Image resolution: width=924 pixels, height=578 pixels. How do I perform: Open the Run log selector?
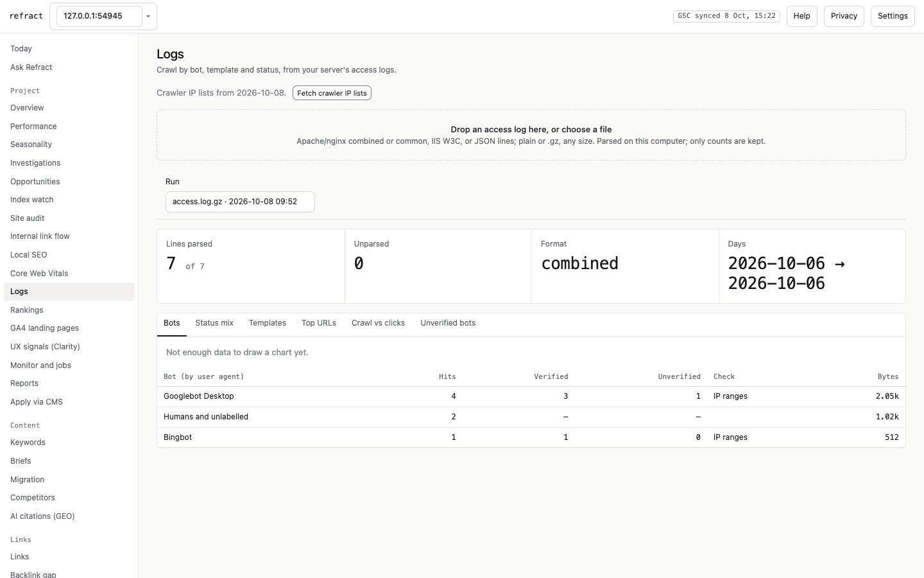point(240,202)
